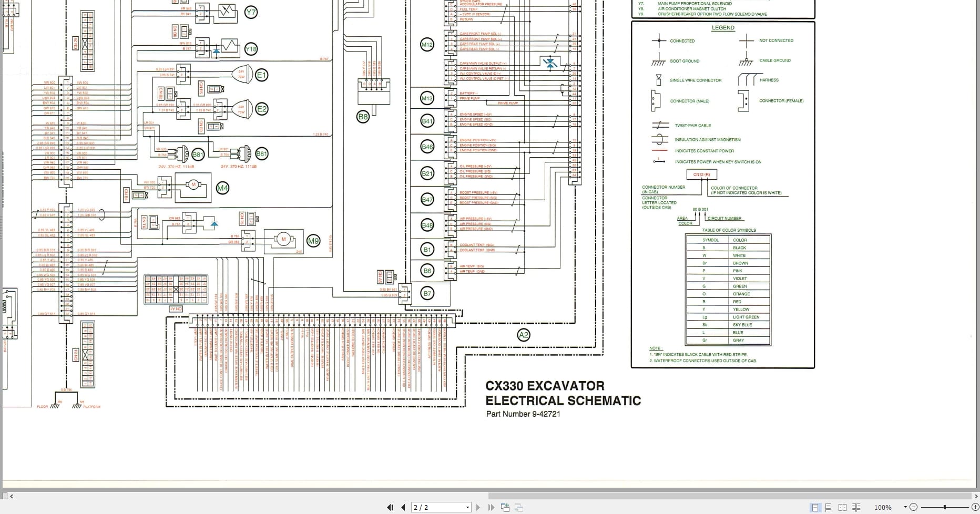Go to the first page icon
The height and width of the screenshot is (514, 980).
pos(391,507)
